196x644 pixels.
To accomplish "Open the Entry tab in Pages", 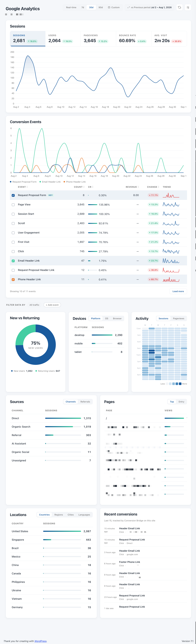I will 182,402.
